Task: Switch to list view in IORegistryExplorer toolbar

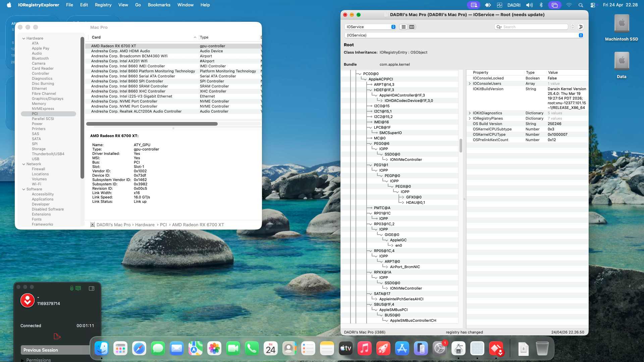Action: coord(404,27)
